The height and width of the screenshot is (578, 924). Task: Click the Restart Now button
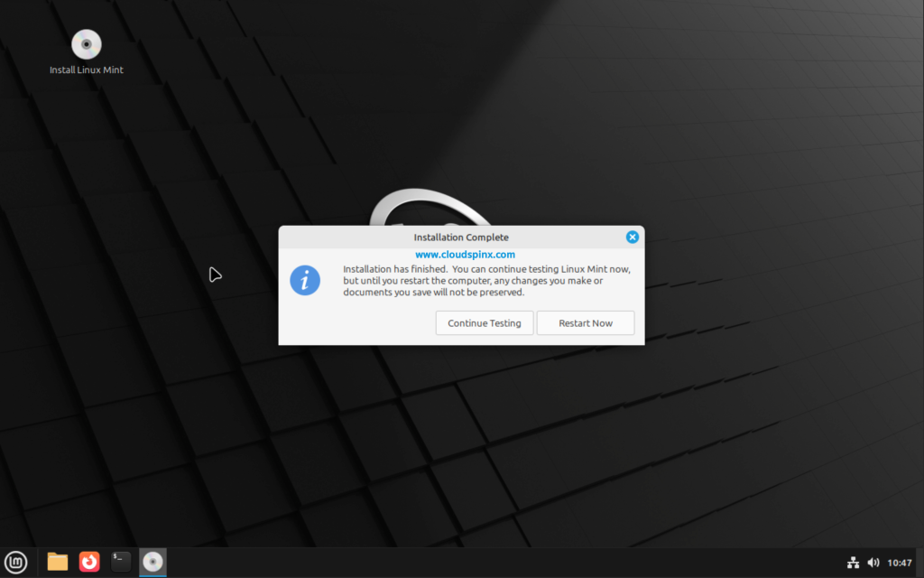pyautogui.click(x=585, y=323)
